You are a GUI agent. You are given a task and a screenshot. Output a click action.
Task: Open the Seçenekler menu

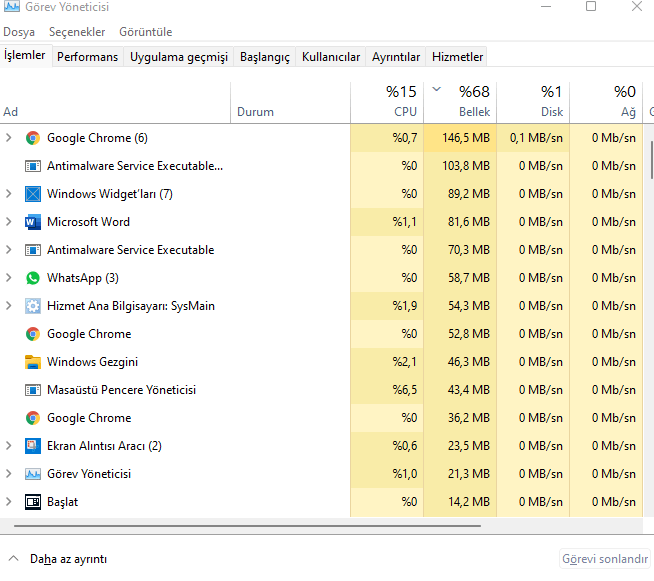click(x=77, y=32)
